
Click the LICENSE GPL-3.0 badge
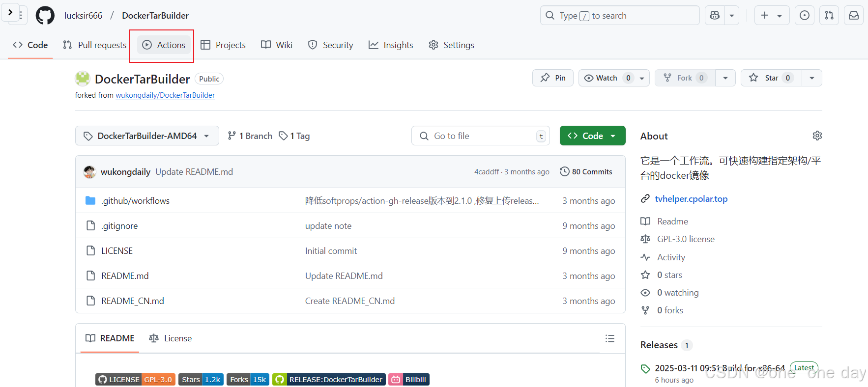click(135, 379)
